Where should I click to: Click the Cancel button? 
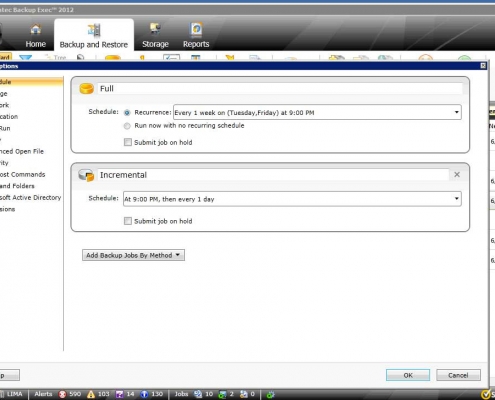tap(458, 375)
